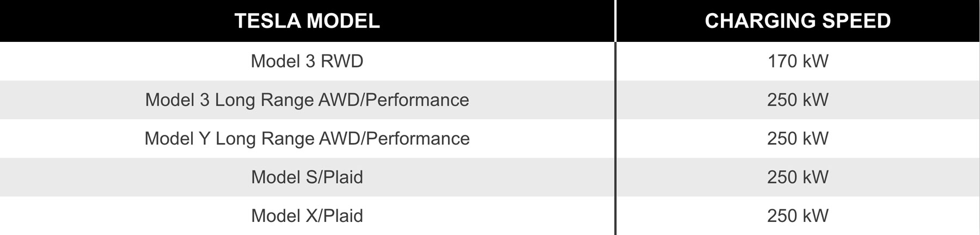Image resolution: width=980 pixels, height=235 pixels.
Task: Click Model Y Long Range AWD/Performance text
Action: pos(307,139)
